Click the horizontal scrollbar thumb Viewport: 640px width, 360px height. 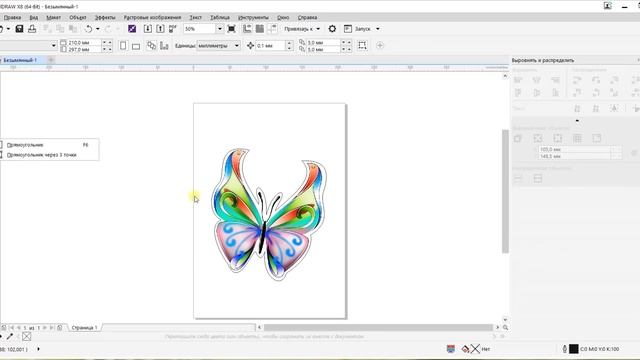tap(378, 327)
